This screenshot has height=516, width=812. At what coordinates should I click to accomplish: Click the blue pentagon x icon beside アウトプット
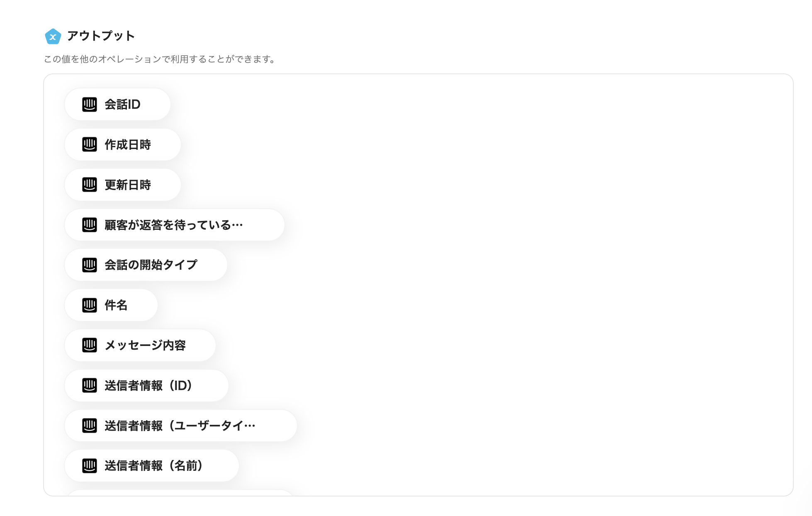(x=52, y=37)
